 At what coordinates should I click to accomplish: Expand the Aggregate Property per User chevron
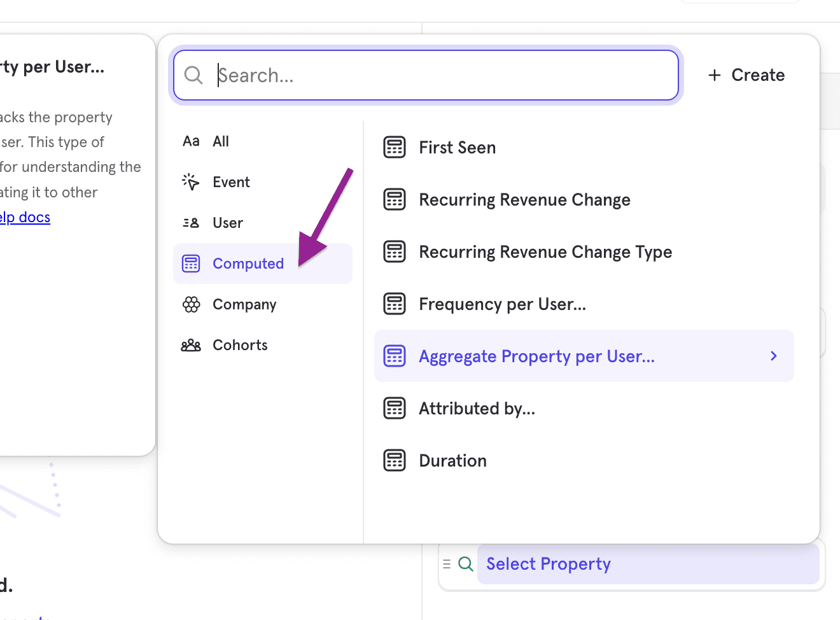pyautogui.click(x=774, y=356)
